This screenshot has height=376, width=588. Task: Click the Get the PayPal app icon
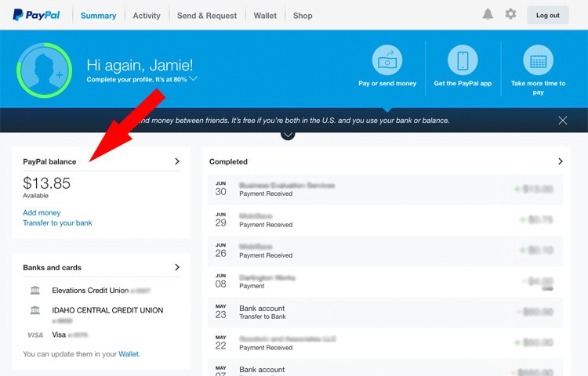pos(463,60)
